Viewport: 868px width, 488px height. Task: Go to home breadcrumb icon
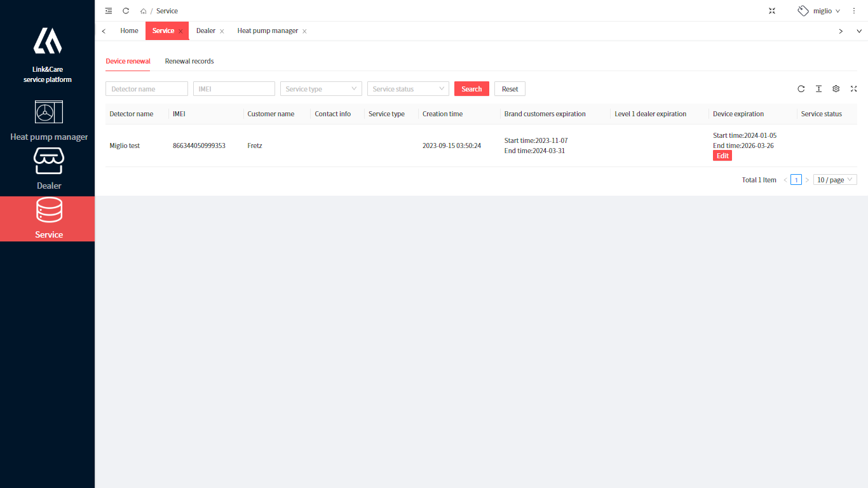[x=144, y=11]
